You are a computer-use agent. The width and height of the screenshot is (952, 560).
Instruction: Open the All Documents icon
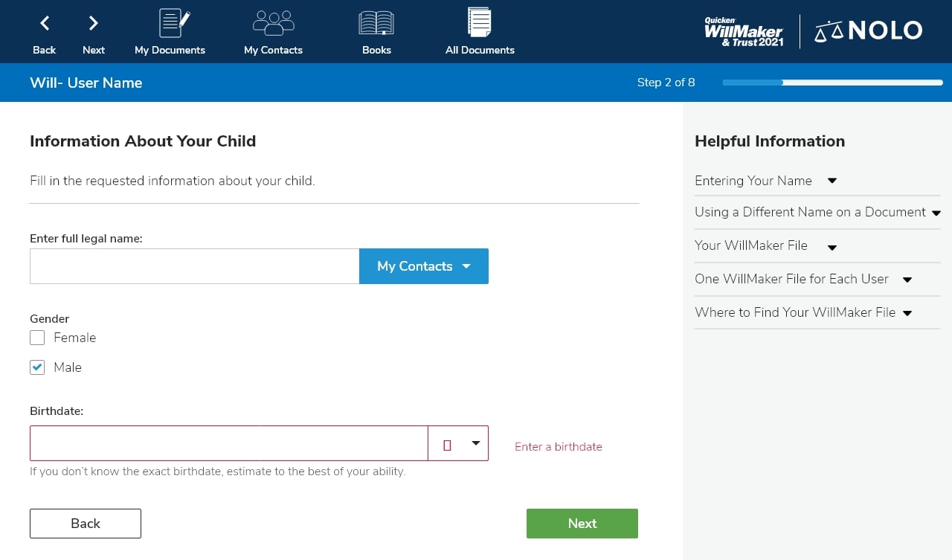tap(480, 22)
